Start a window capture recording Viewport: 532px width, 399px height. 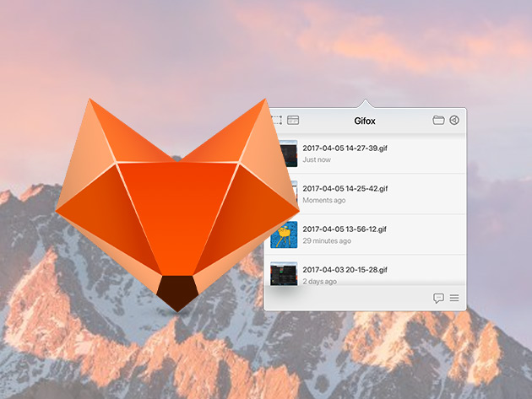(293, 121)
